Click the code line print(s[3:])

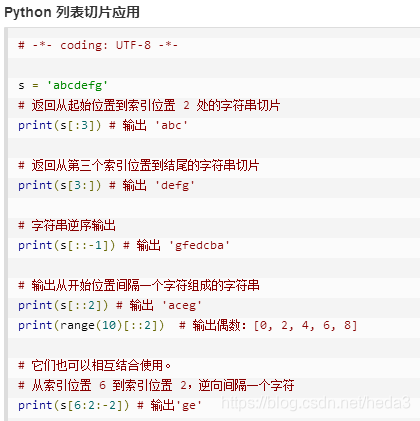(x=106, y=185)
